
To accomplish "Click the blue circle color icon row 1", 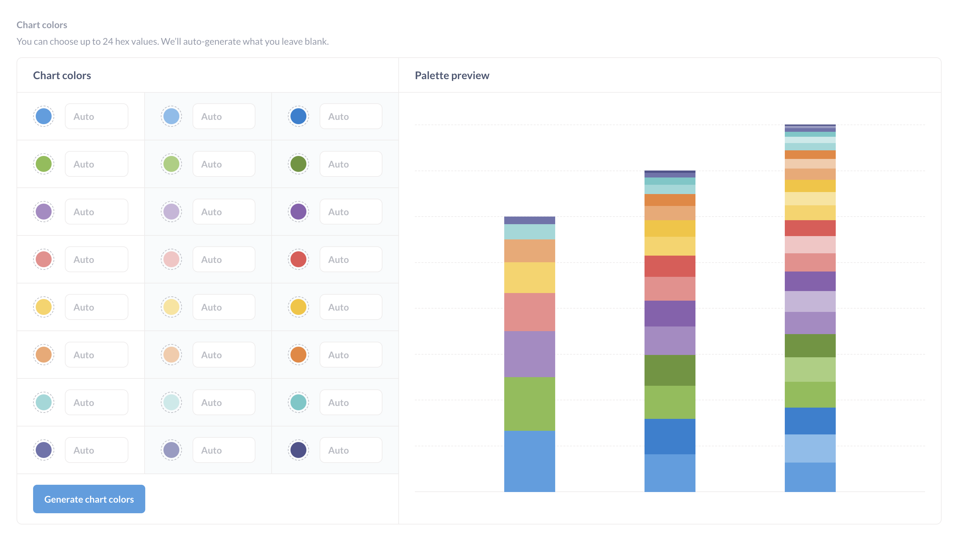I will (44, 116).
